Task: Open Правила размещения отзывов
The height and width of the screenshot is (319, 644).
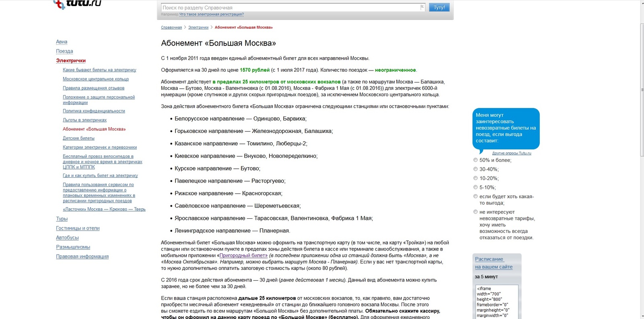Action: [x=93, y=88]
